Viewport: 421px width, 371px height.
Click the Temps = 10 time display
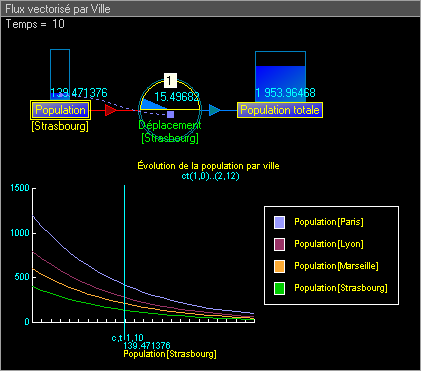(35, 24)
